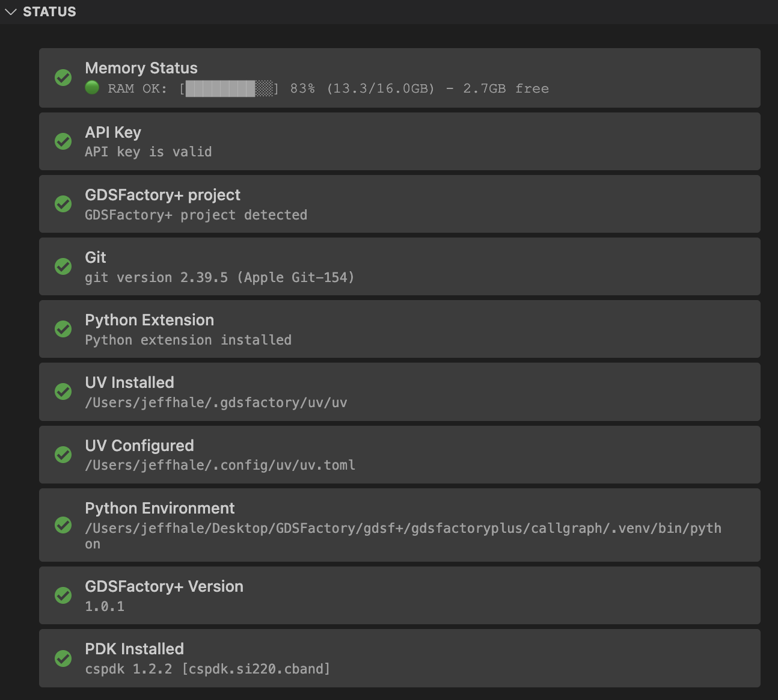Click the Python Extension check icon
Viewport: 778px width, 700px height.
tap(63, 329)
